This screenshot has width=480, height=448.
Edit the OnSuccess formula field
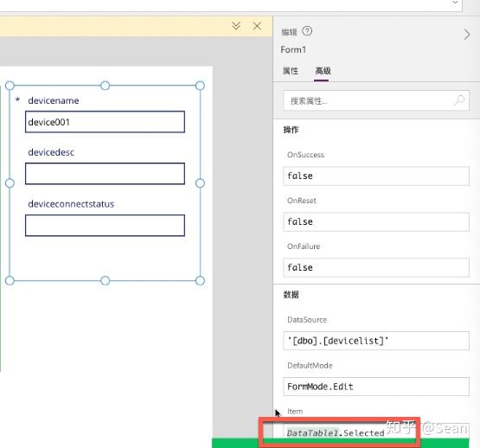[376, 176]
